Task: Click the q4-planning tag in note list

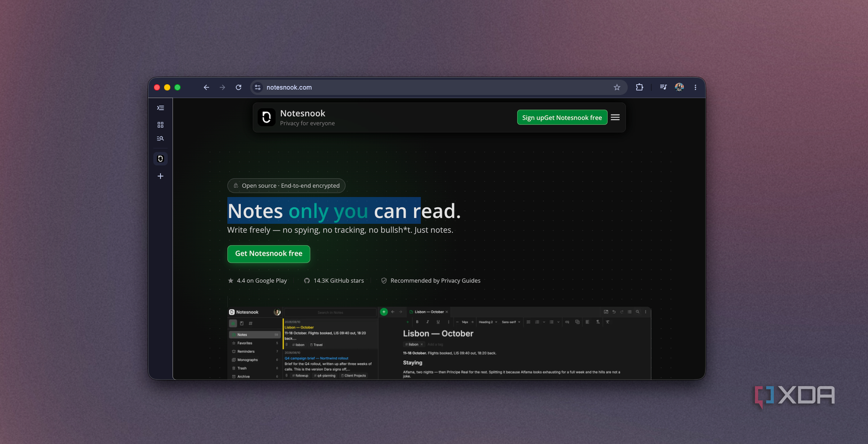Action: pyautogui.click(x=325, y=376)
